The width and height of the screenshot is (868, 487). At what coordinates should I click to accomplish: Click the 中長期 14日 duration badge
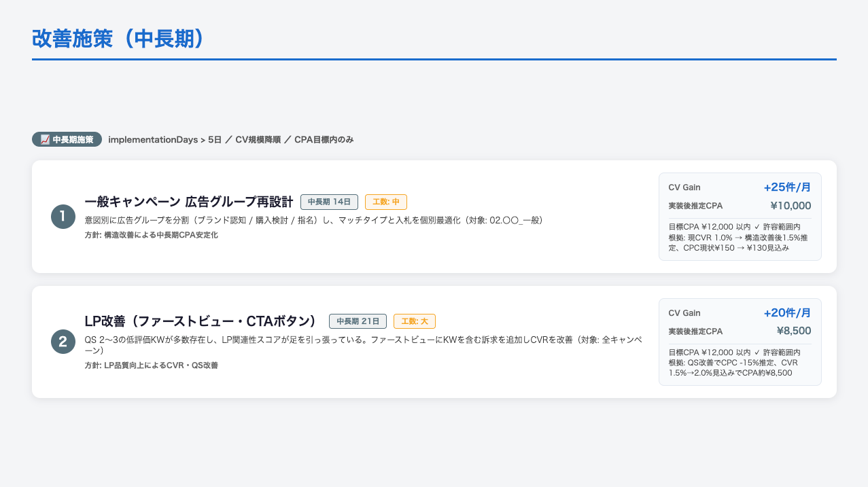329,202
